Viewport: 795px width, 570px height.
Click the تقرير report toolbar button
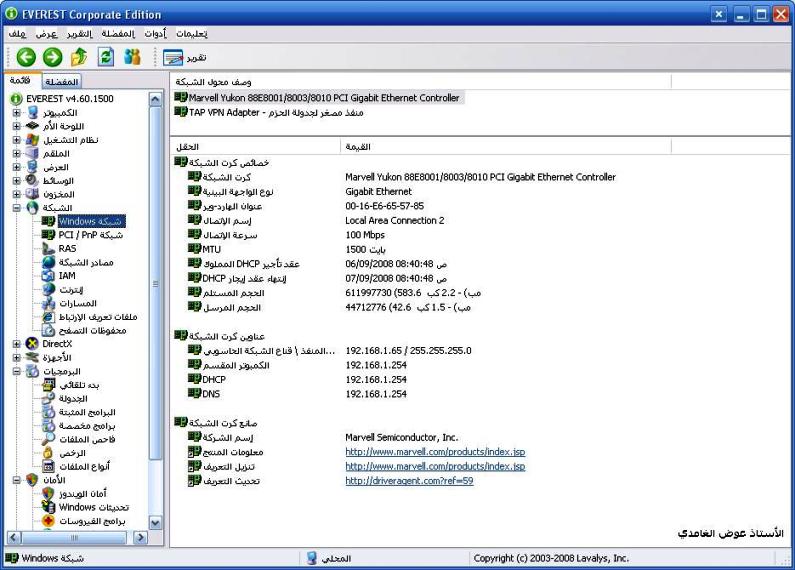(186, 57)
